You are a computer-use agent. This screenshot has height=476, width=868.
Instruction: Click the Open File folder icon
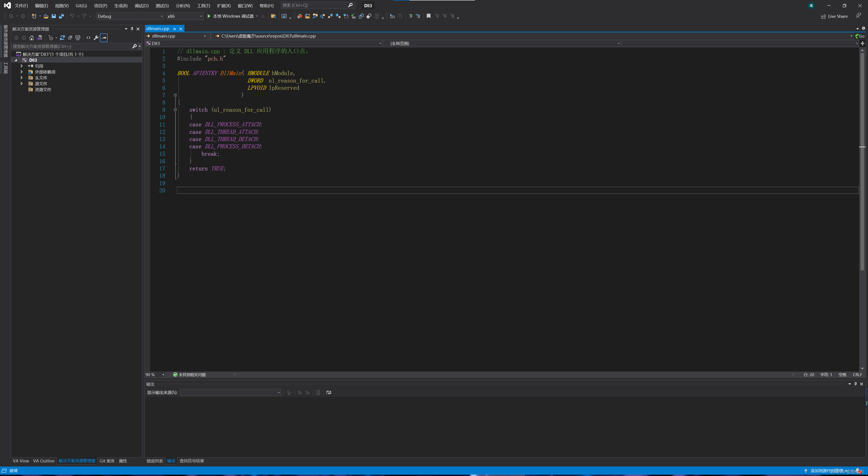click(x=46, y=16)
